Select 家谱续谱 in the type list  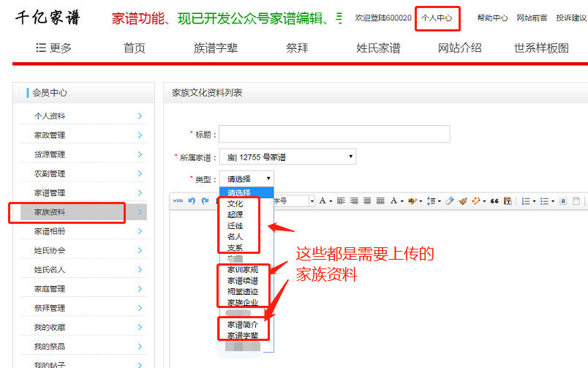pyautogui.click(x=243, y=280)
